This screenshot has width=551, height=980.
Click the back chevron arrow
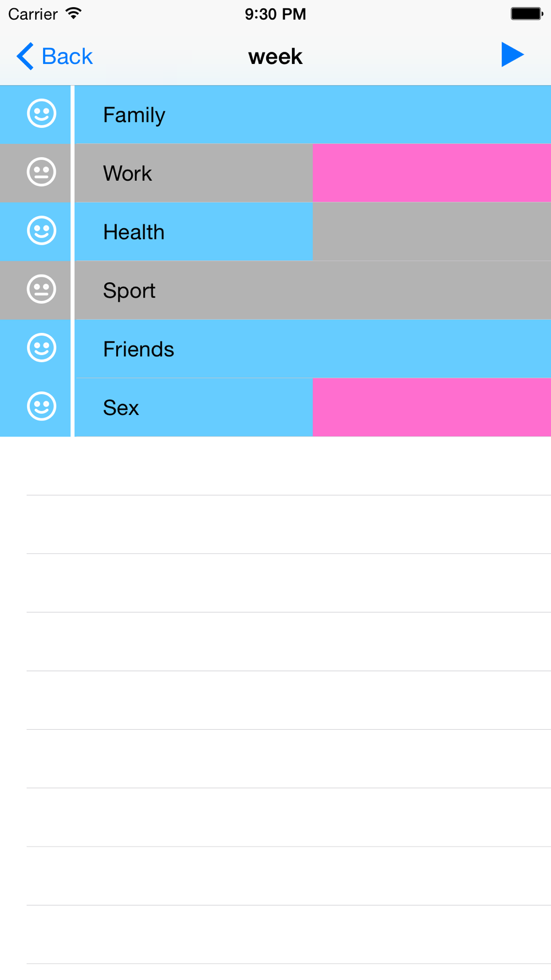[25, 56]
